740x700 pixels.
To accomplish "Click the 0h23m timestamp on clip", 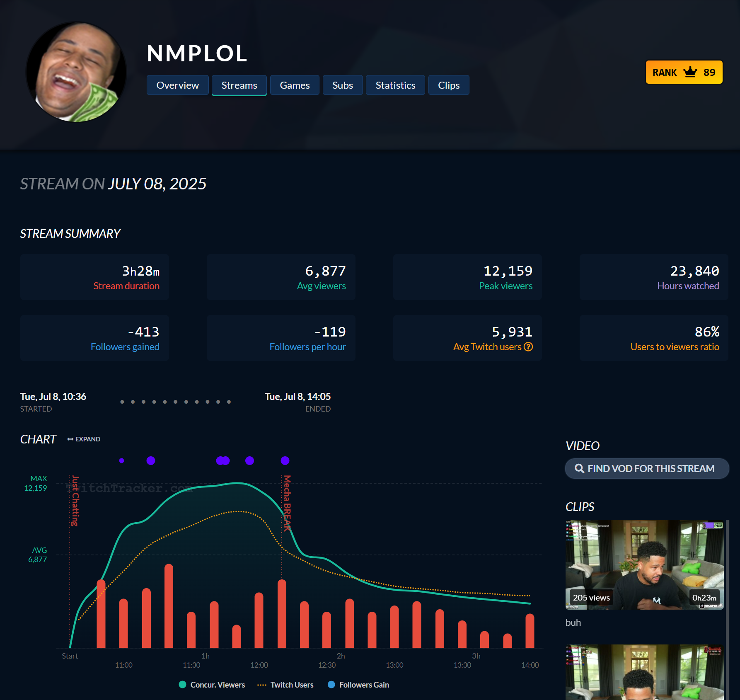I will (704, 598).
